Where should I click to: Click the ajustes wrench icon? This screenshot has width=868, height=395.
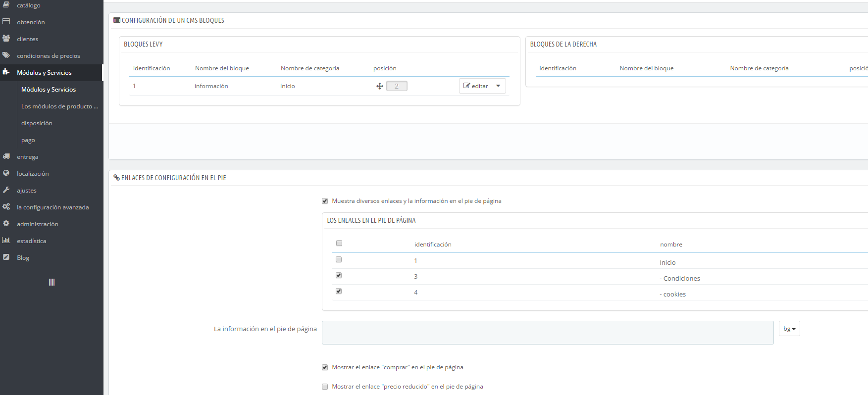6,190
